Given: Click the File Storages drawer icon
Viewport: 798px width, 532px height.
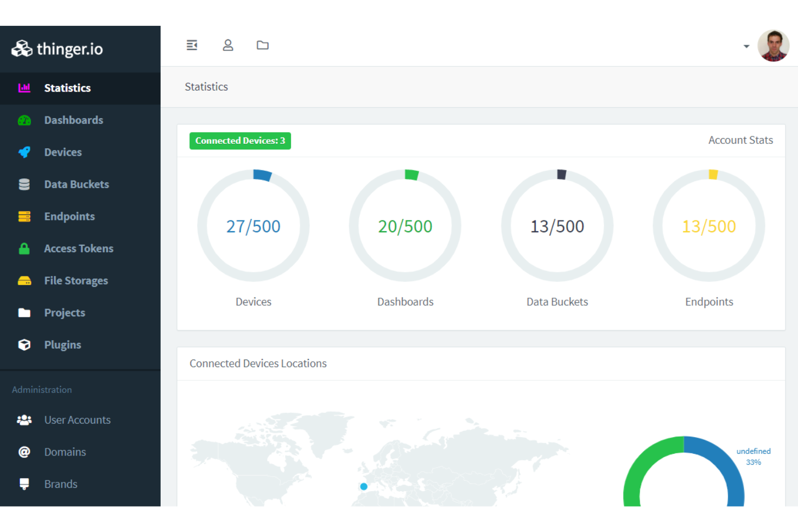Looking at the screenshot, I should [x=24, y=280].
